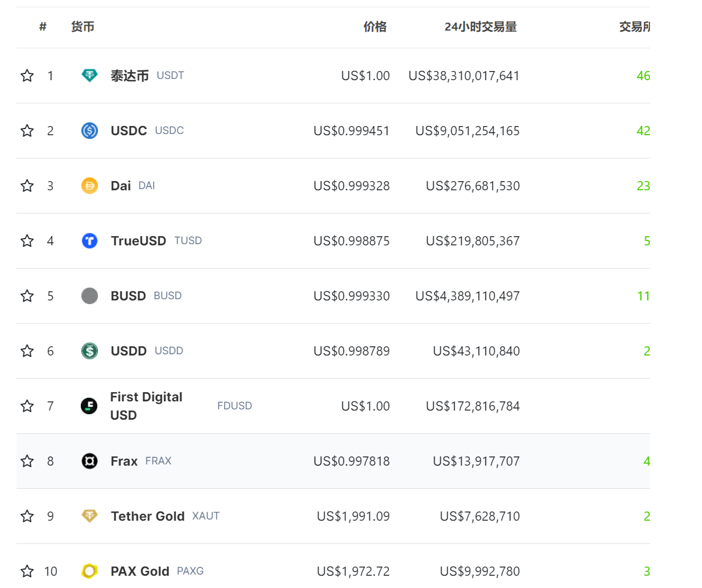This screenshot has height=588, width=702.
Task: Open the PAX Gold coin page
Action: click(x=140, y=571)
